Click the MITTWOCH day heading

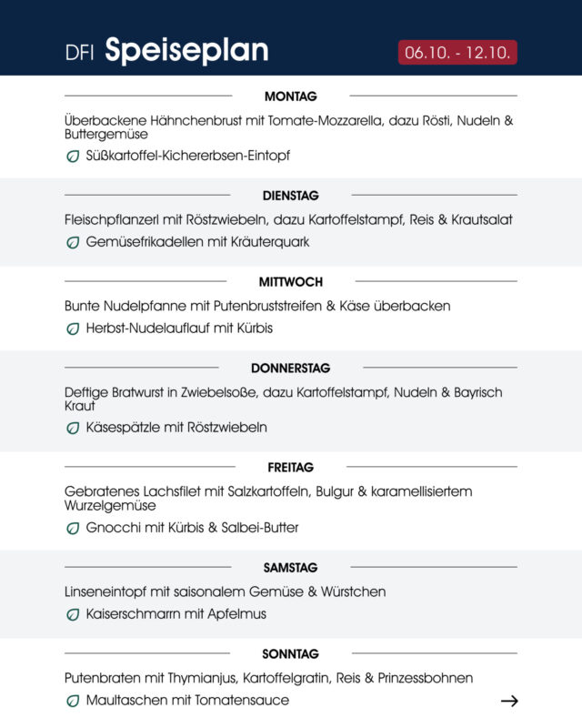(x=291, y=282)
